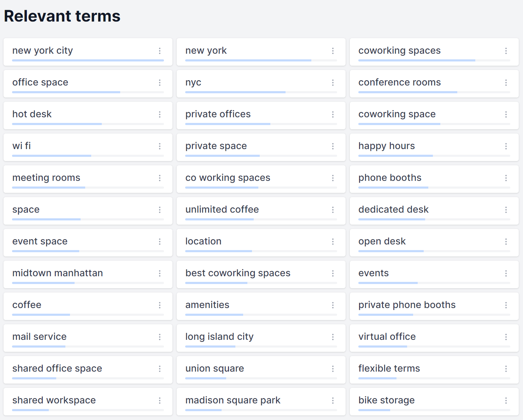Click the three-dot menu on madison square park
Image resolution: width=523 pixels, height=420 pixels.
(x=333, y=401)
